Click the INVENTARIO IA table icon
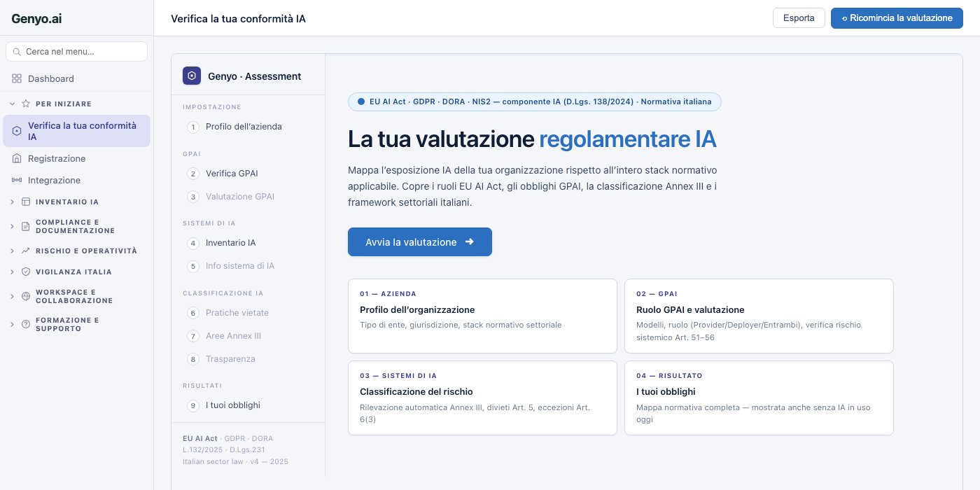The image size is (980, 490). [x=26, y=202]
